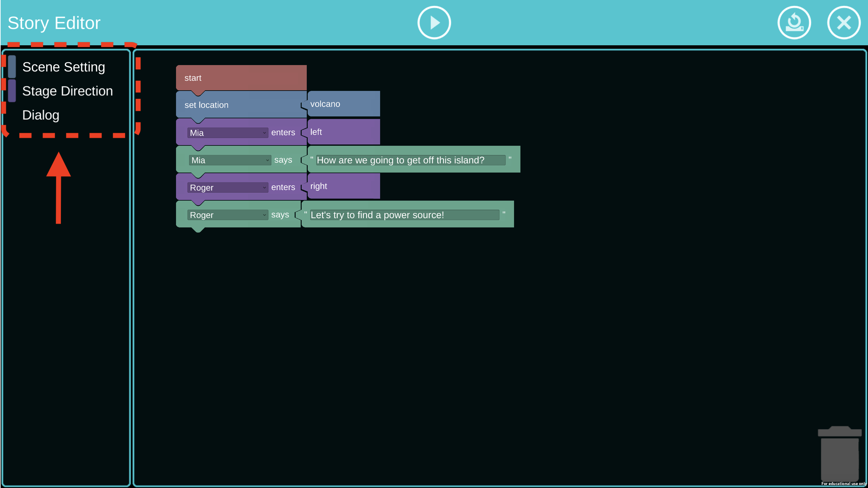The image size is (868, 488).
Task: Open Mia dropdown in says block
Action: tap(230, 160)
